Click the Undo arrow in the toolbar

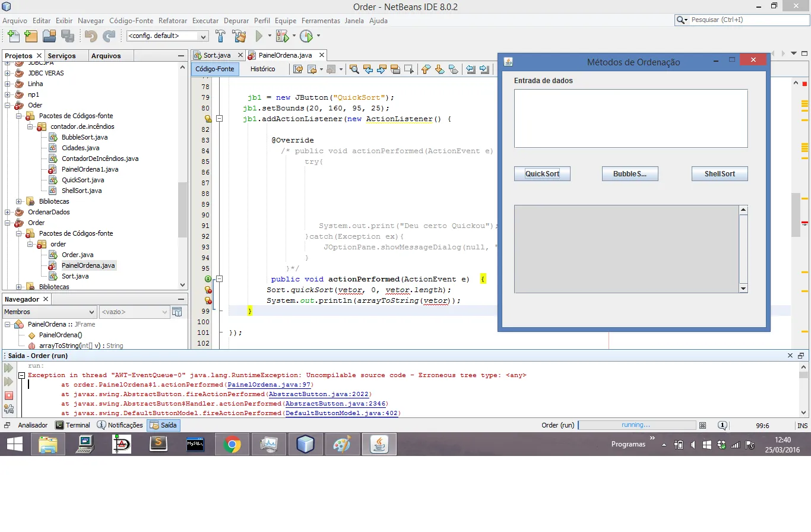click(x=91, y=36)
